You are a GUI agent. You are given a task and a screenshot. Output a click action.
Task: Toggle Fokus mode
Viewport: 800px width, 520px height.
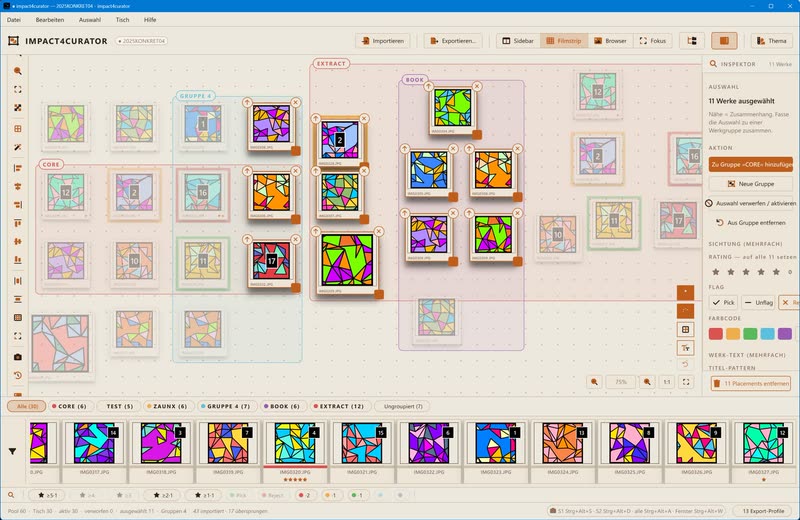click(653, 41)
